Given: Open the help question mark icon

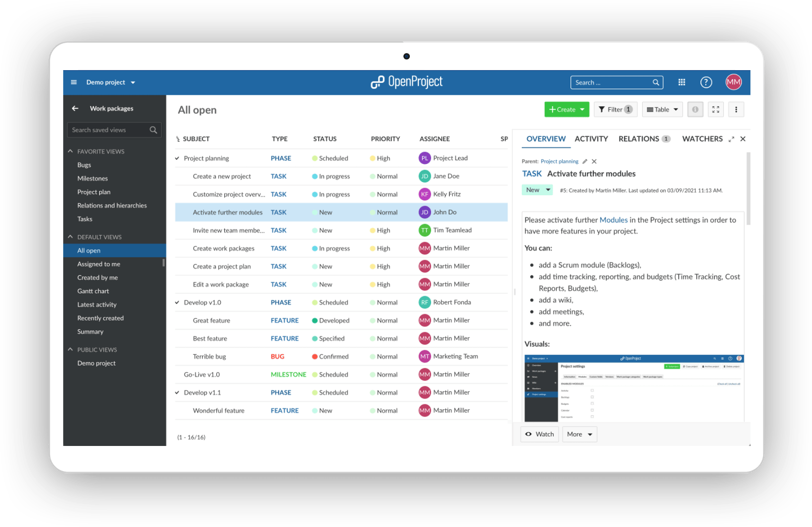Looking at the screenshot, I should tap(706, 82).
